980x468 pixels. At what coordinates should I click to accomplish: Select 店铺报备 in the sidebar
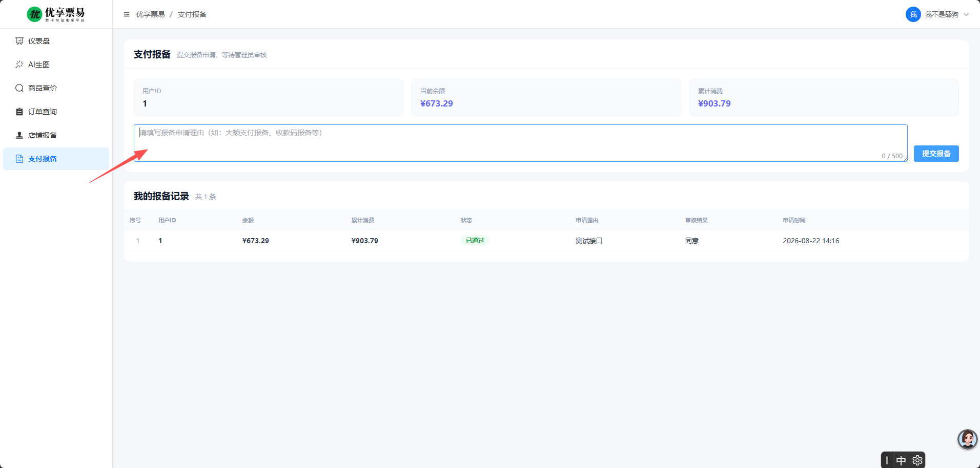click(56, 135)
